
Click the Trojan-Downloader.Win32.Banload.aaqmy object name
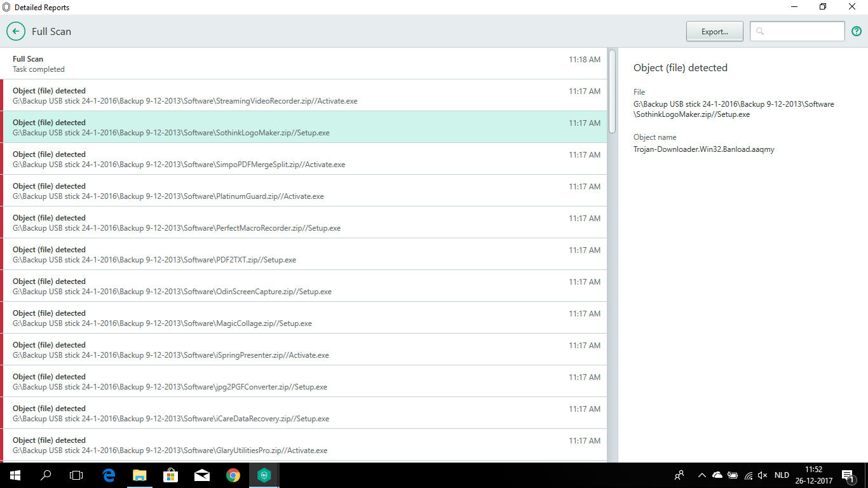coord(704,149)
